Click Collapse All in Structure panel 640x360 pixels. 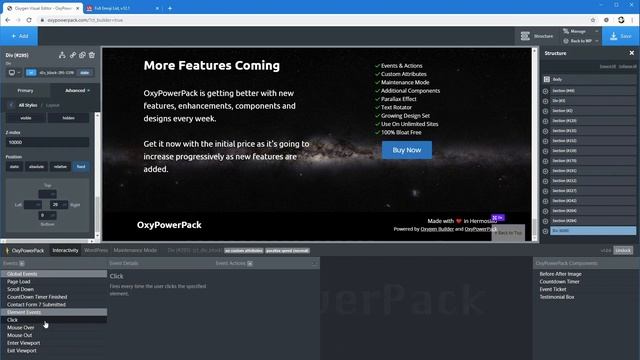[x=627, y=67]
